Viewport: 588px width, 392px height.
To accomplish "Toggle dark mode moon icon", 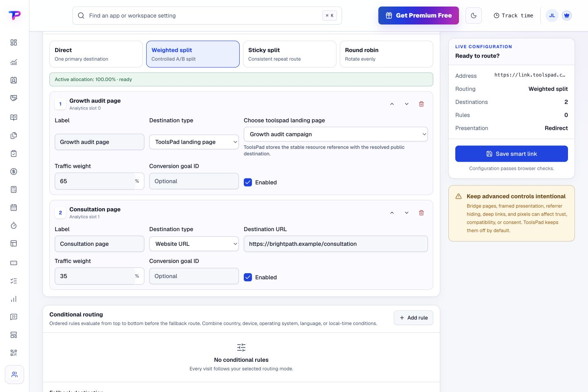I will coord(474,16).
